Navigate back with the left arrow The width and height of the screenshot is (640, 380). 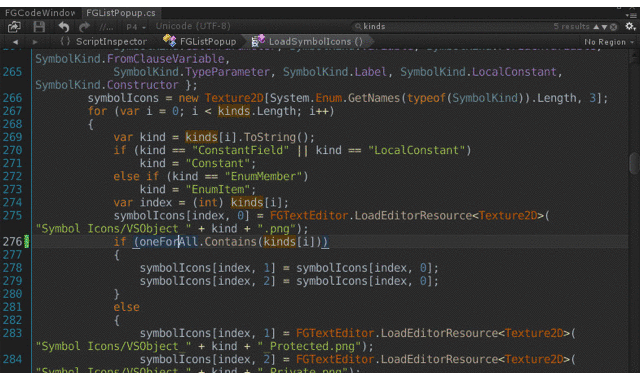(x=15, y=42)
